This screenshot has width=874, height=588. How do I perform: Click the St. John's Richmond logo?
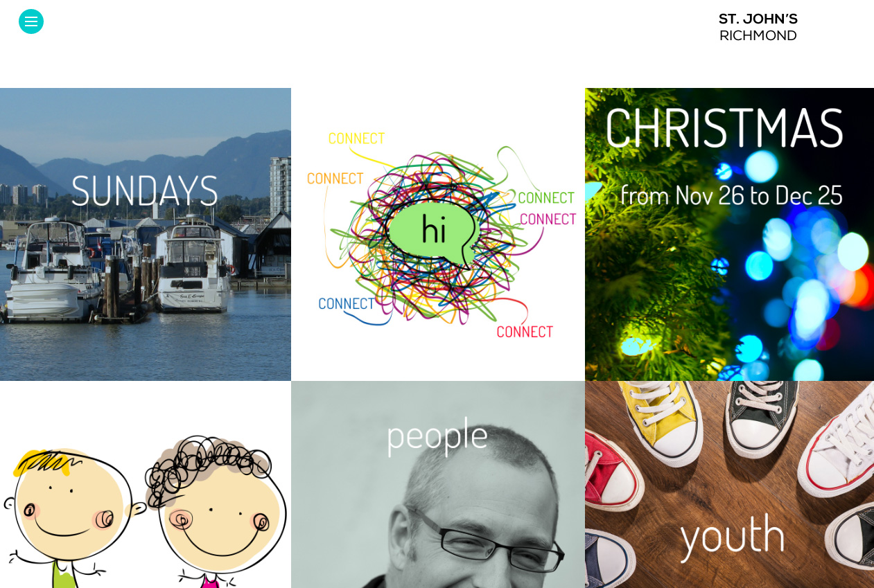(758, 27)
